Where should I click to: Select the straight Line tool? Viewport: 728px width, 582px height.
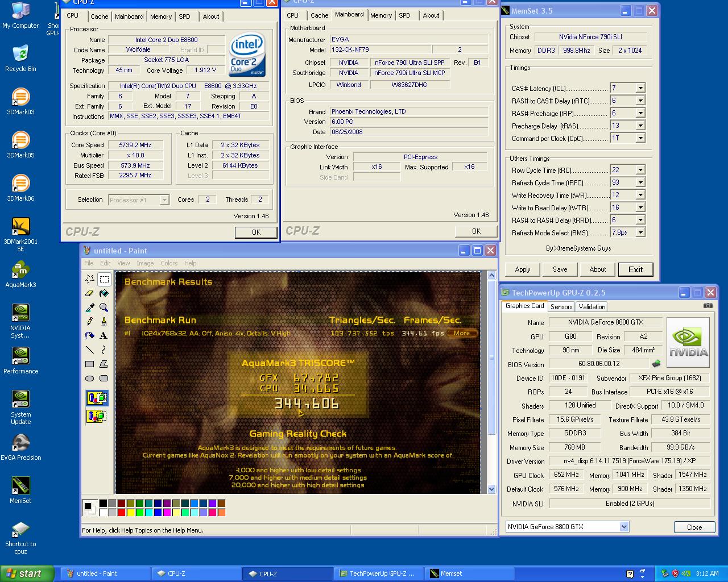90,350
